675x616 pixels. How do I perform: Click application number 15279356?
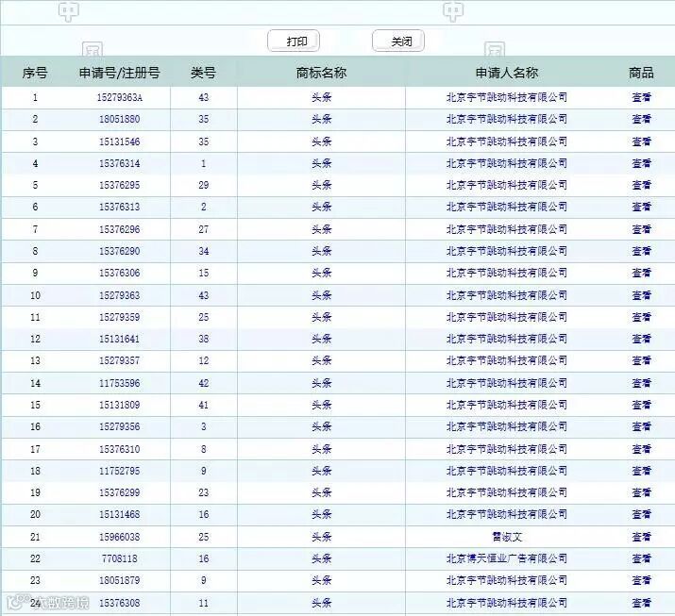120,426
